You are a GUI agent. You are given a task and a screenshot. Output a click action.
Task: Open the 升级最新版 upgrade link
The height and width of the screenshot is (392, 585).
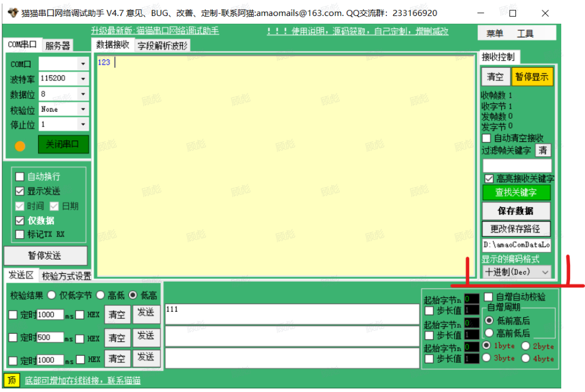tap(155, 31)
